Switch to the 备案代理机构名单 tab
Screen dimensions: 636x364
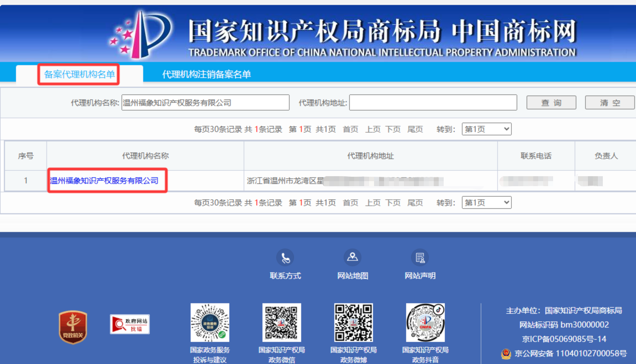coord(79,74)
